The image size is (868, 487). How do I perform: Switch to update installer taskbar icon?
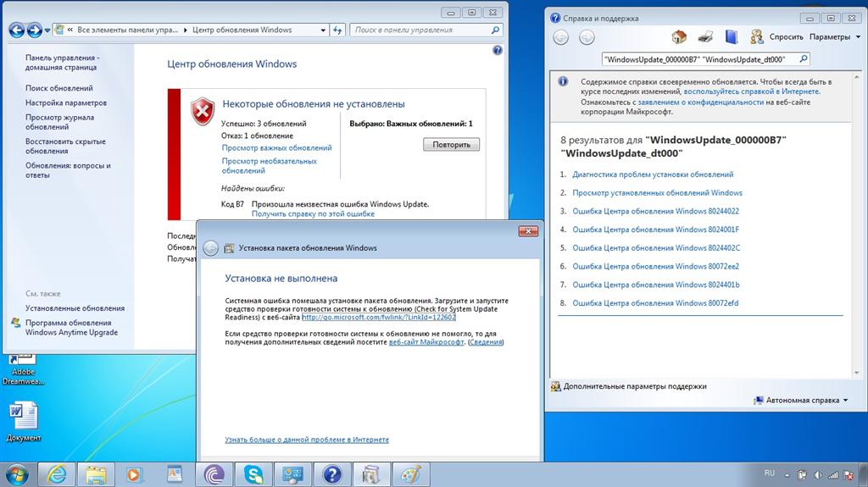(x=371, y=475)
